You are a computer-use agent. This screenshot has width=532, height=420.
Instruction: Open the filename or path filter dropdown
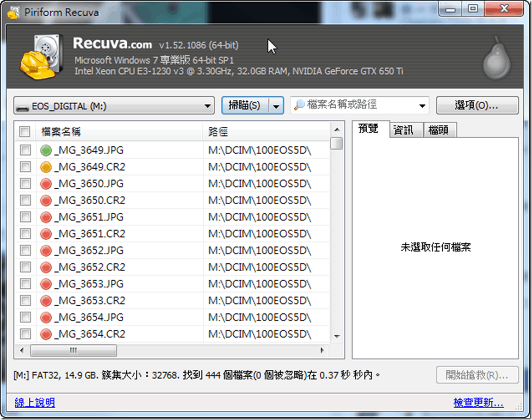[422, 106]
